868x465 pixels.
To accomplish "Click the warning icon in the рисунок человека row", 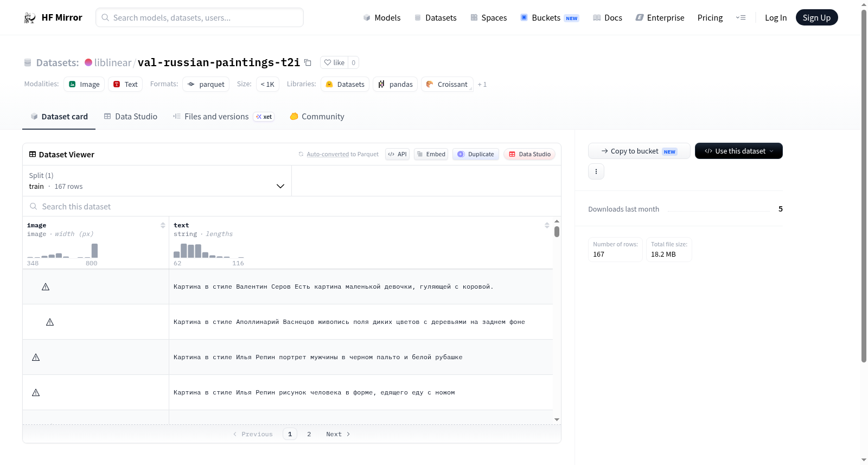I will tap(36, 392).
